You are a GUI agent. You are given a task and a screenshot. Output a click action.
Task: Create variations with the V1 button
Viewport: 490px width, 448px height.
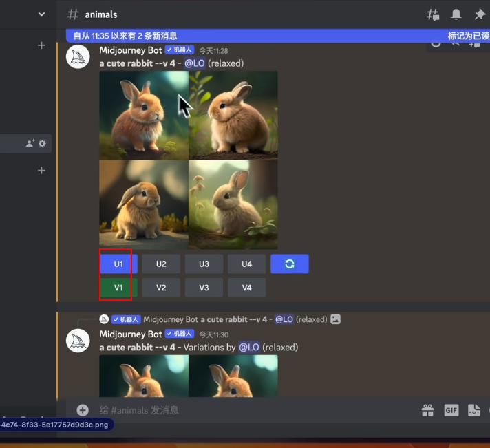pyautogui.click(x=118, y=288)
